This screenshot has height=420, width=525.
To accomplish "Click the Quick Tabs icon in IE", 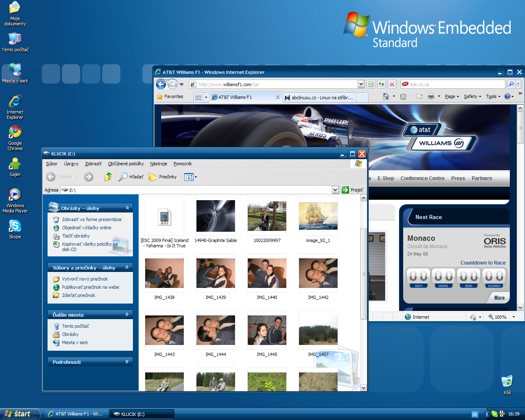I will click(x=199, y=97).
